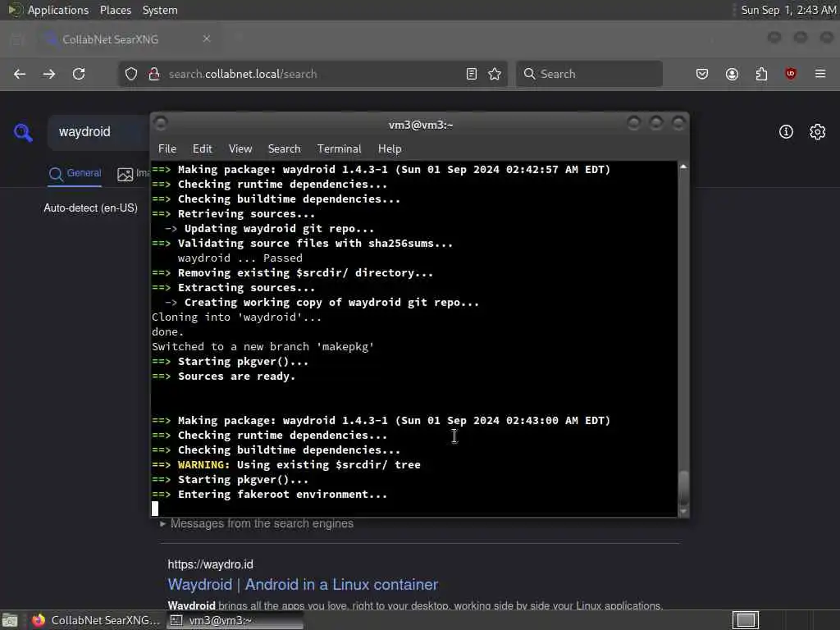Image resolution: width=840 pixels, height=630 pixels.
Task: Click the waydroid query search field
Action: (99, 132)
